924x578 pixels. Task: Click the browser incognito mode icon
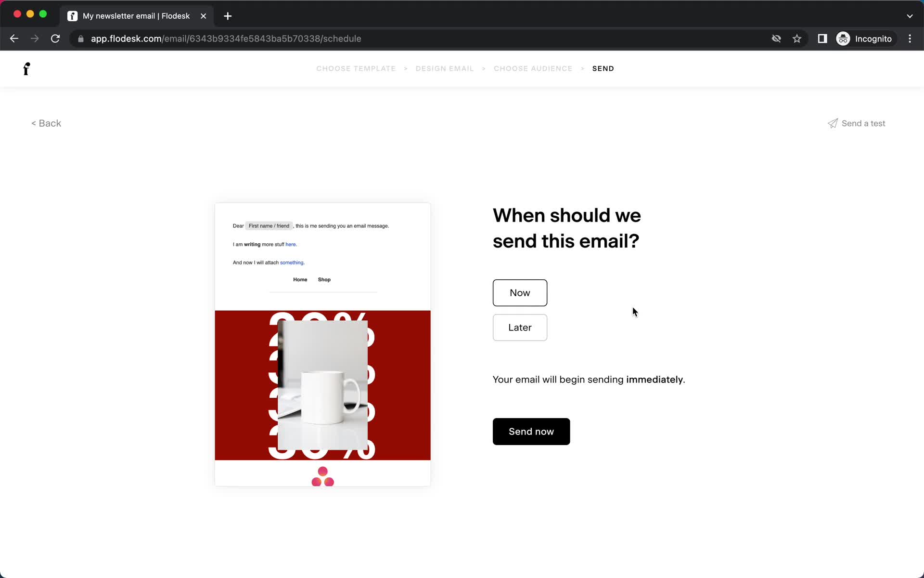click(x=843, y=39)
